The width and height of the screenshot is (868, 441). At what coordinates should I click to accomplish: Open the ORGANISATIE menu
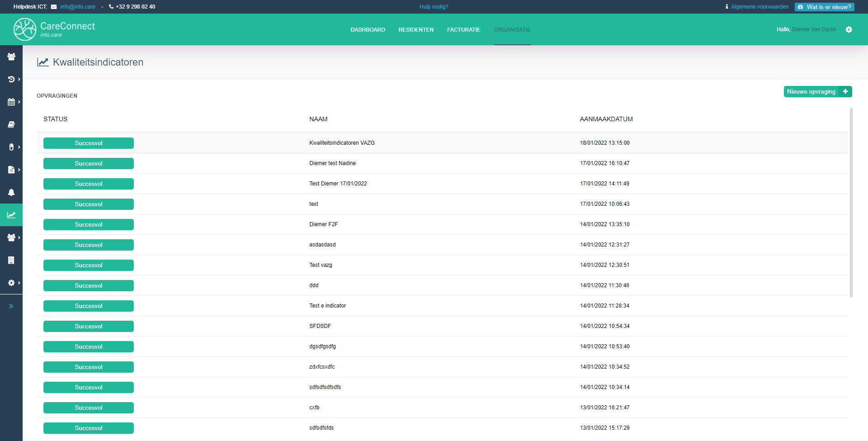click(512, 29)
